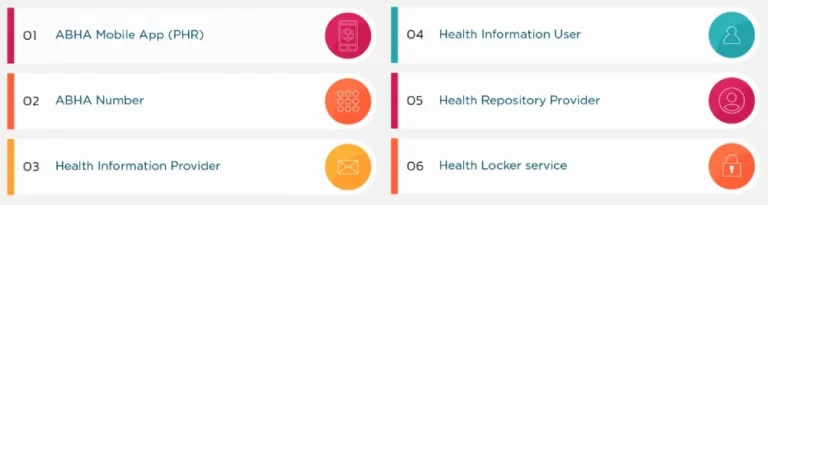Open the ABHA Mobile App (PHR) label
The image size is (819, 460).
click(130, 35)
